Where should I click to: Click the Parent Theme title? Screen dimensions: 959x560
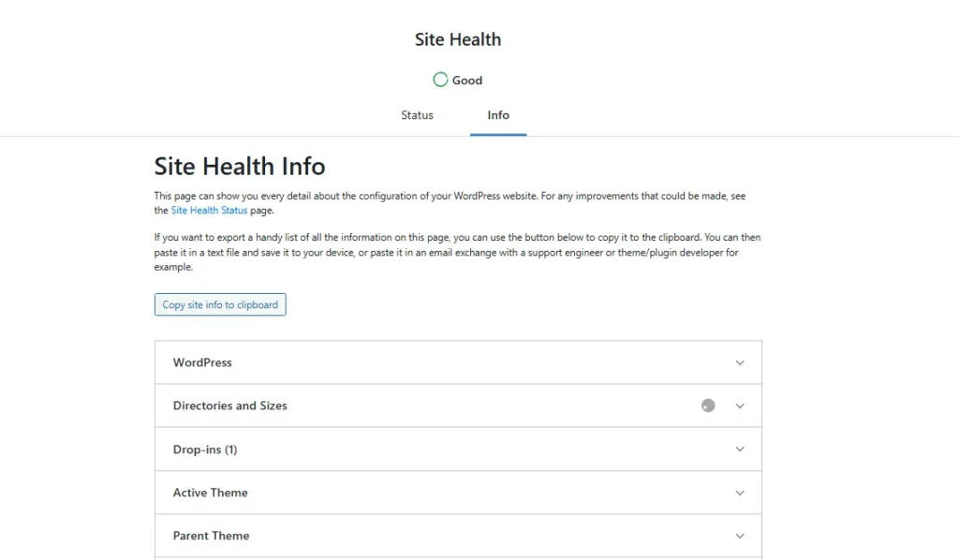(211, 537)
